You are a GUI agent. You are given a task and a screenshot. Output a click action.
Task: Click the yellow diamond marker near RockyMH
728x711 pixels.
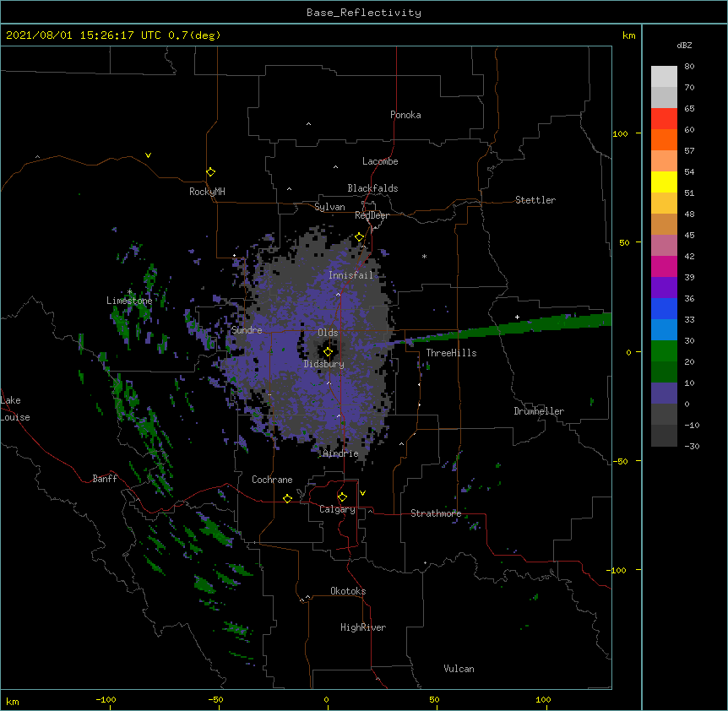click(210, 172)
